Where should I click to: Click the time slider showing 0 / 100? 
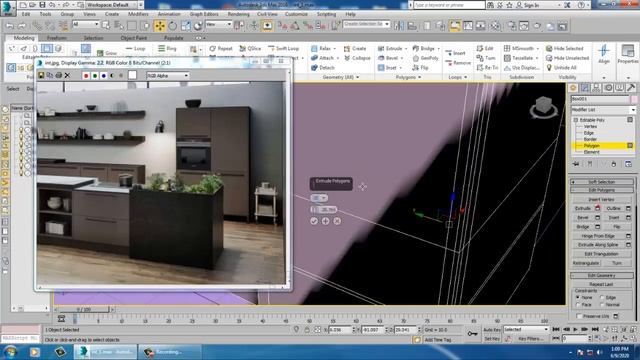(x=84, y=310)
